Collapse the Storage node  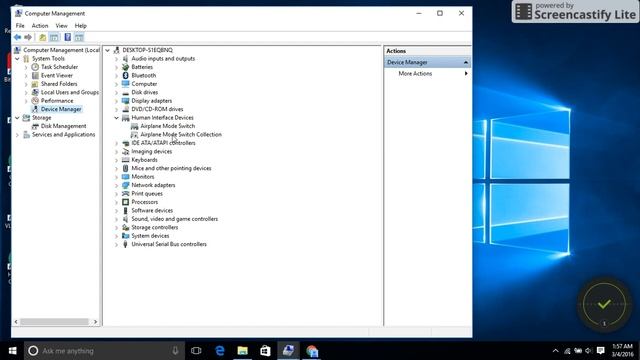(x=18, y=118)
